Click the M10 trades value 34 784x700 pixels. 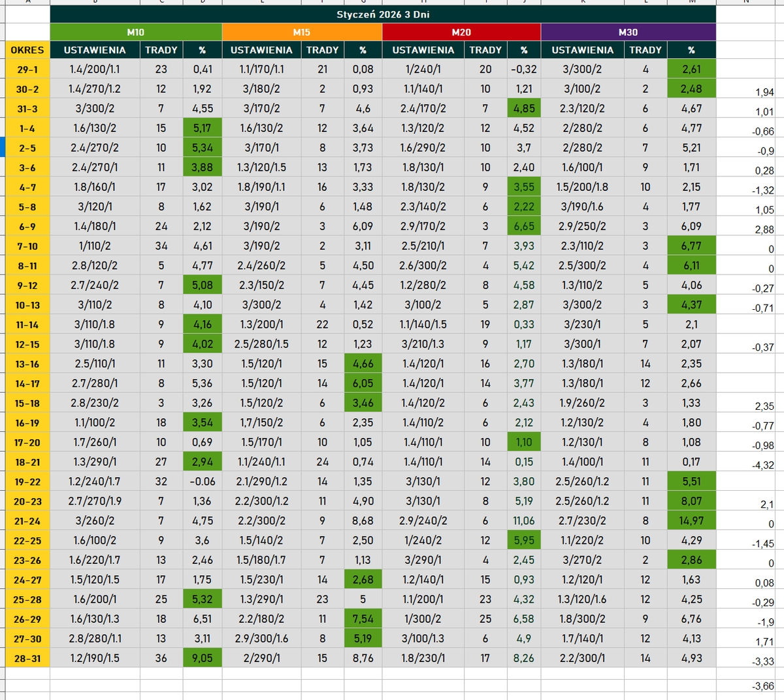[x=161, y=246]
